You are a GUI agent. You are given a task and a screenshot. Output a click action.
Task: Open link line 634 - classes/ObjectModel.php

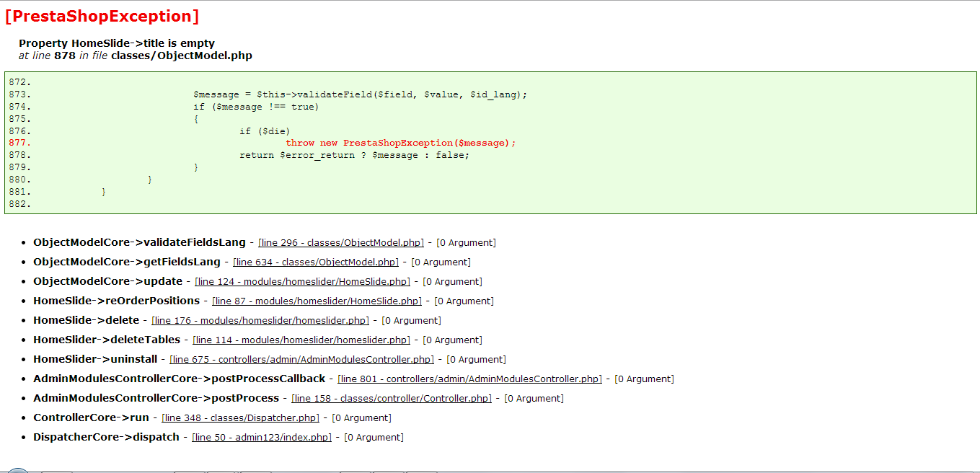[316, 262]
